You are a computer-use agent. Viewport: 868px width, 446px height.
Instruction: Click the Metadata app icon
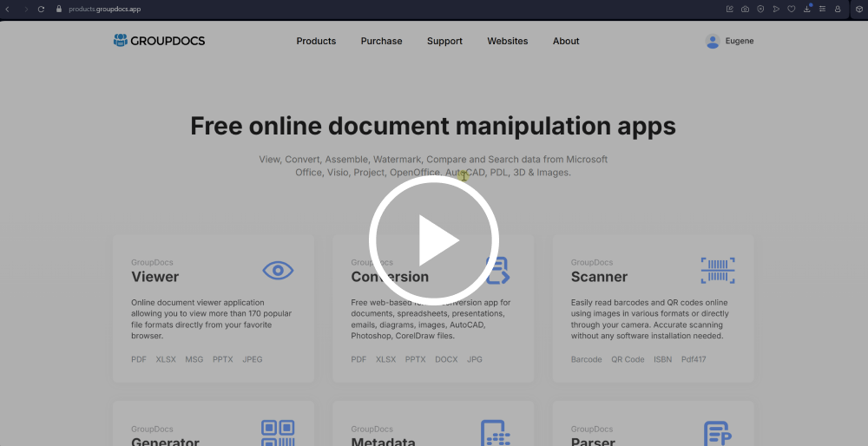[495, 433]
